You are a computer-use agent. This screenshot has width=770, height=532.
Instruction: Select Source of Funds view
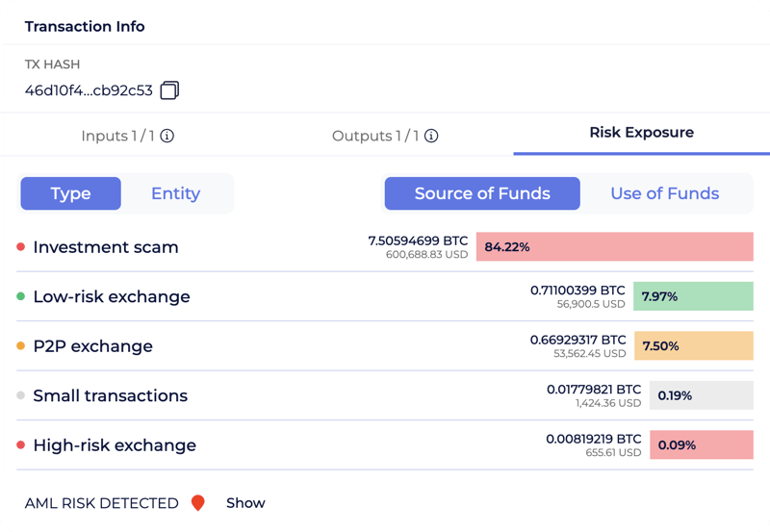point(482,193)
